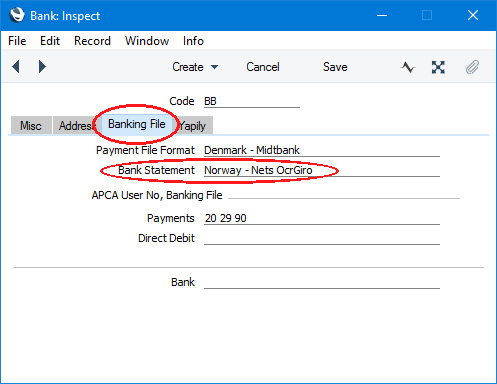Open the Record menu
The width and height of the screenshot is (497, 384).
pos(92,41)
